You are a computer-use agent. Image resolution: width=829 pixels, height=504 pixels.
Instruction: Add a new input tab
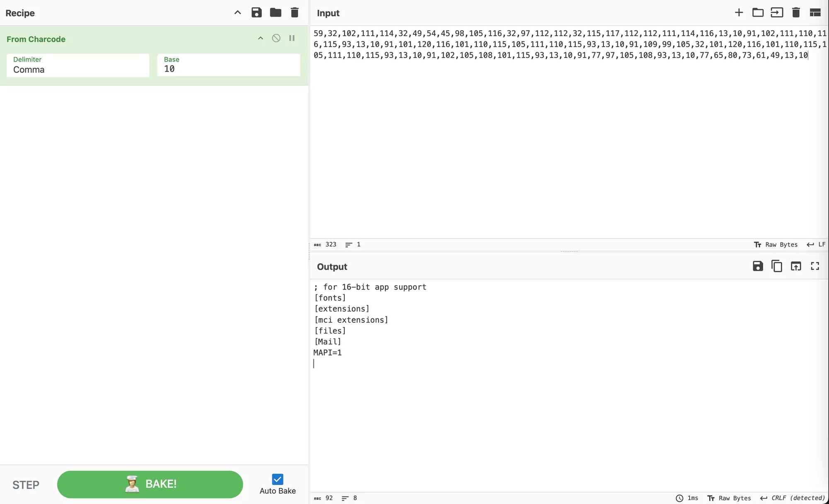(x=739, y=12)
